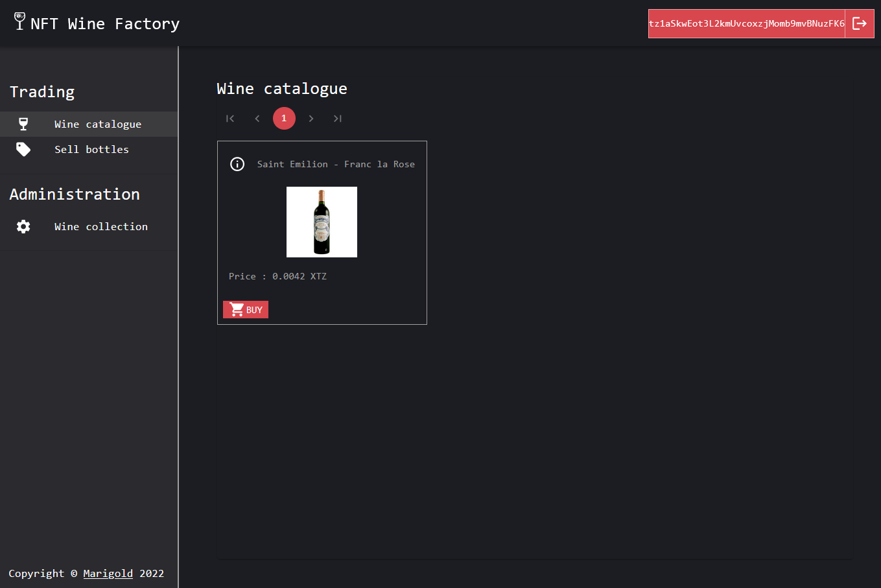The image size is (881, 588).
Task: Click the wallet address tz1aSkwEot3L2kmUvcoxzjMomb9mvBNuzFK6
Action: [x=746, y=23]
